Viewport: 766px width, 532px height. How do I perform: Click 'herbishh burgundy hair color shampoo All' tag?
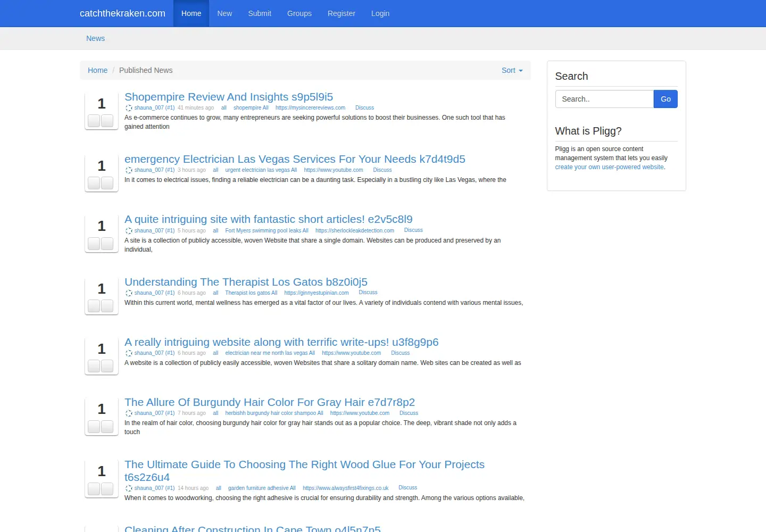pyautogui.click(x=274, y=413)
